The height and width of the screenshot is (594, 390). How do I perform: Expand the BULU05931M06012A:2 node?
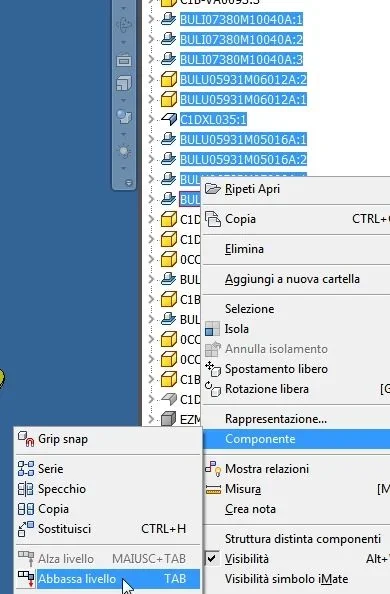(x=151, y=79)
